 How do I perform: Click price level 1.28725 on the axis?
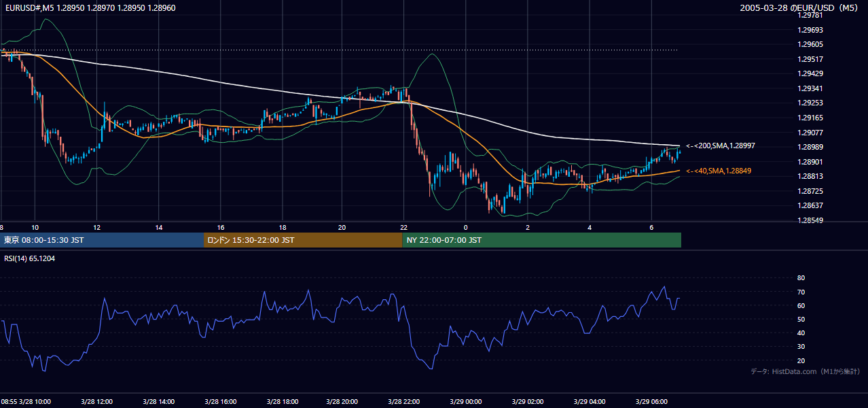(x=810, y=191)
